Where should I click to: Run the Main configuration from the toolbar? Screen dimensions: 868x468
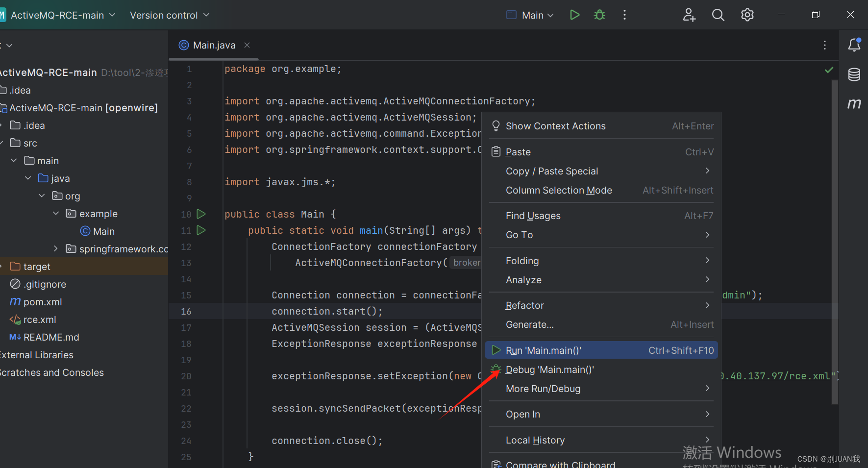click(574, 15)
